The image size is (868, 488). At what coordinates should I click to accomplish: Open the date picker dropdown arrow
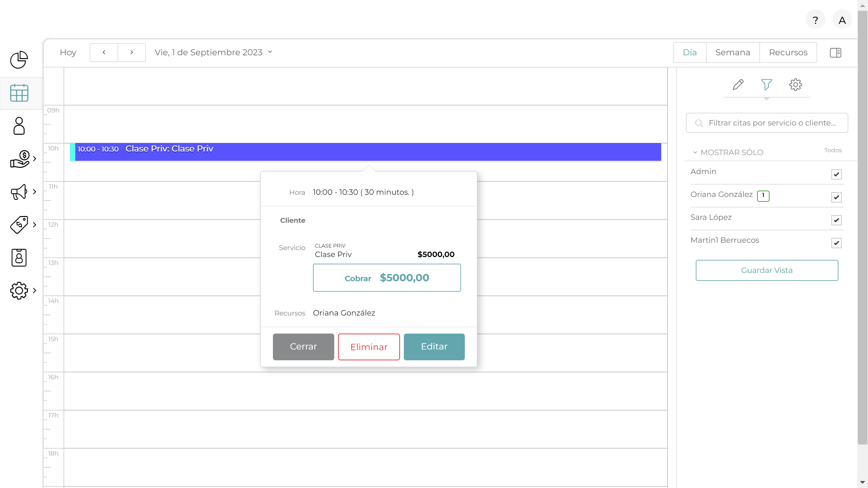point(270,52)
